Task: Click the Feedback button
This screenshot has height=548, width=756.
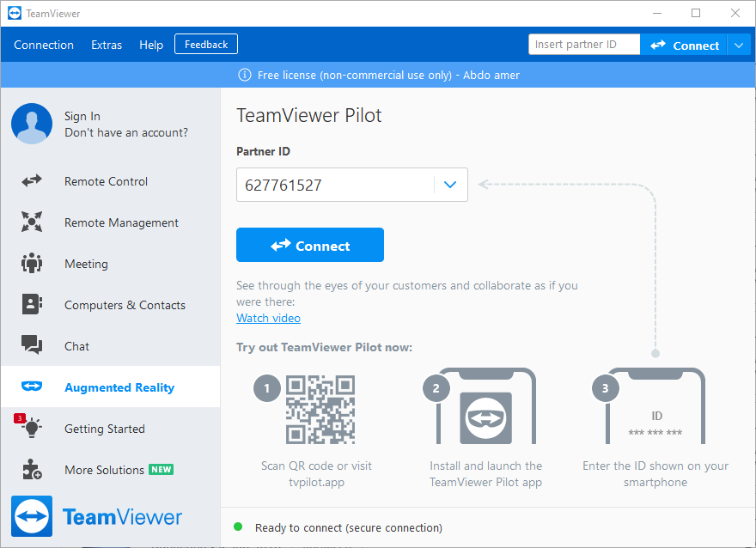Action: tap(206, 45)
